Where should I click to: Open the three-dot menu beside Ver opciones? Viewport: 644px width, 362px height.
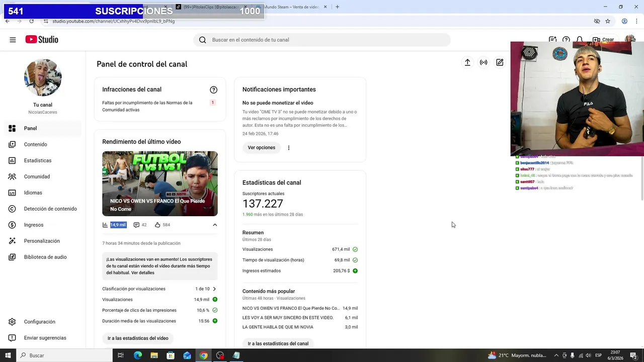coord(289,148)
